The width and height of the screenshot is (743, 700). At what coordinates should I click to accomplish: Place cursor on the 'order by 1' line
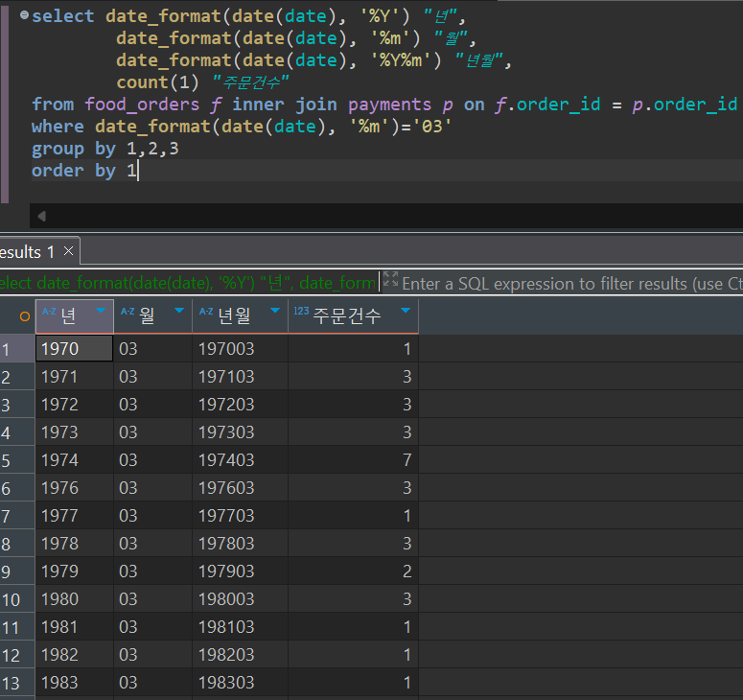coord(84,170)
